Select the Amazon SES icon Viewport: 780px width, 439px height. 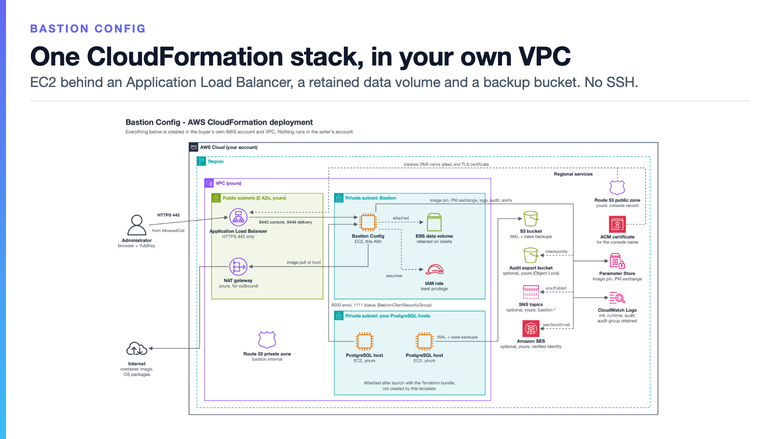pyautogui.click(x=530, y=329)
